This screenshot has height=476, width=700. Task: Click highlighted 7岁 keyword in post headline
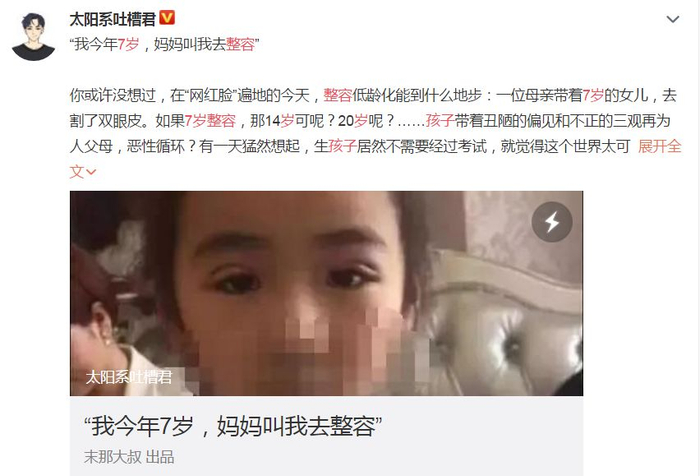128,44
